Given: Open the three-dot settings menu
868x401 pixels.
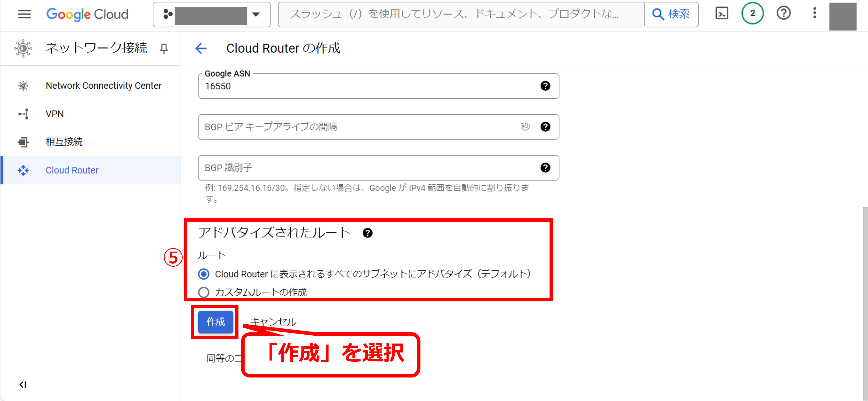Looking at the screenshot, I should pyautogui.click(x=814, y=14).
